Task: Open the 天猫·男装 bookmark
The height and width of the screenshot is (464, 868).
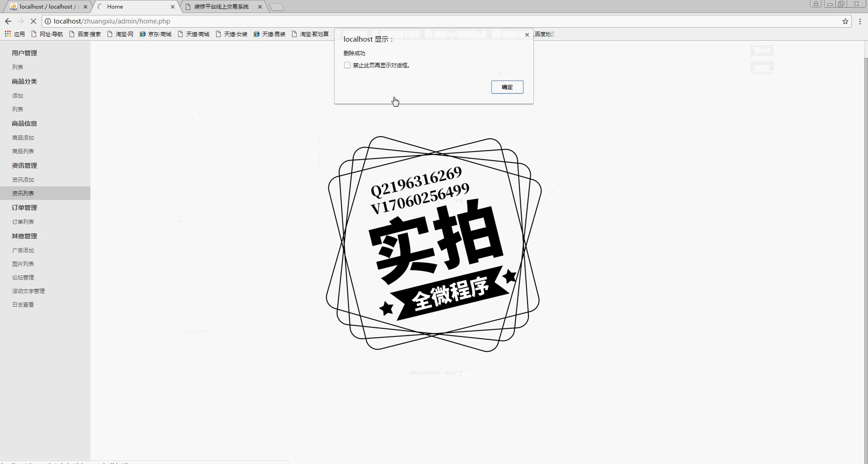Action: point(269,34)
